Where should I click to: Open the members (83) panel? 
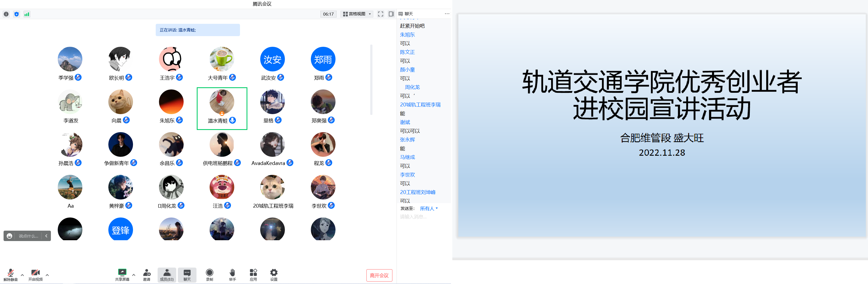pos(167,275)
